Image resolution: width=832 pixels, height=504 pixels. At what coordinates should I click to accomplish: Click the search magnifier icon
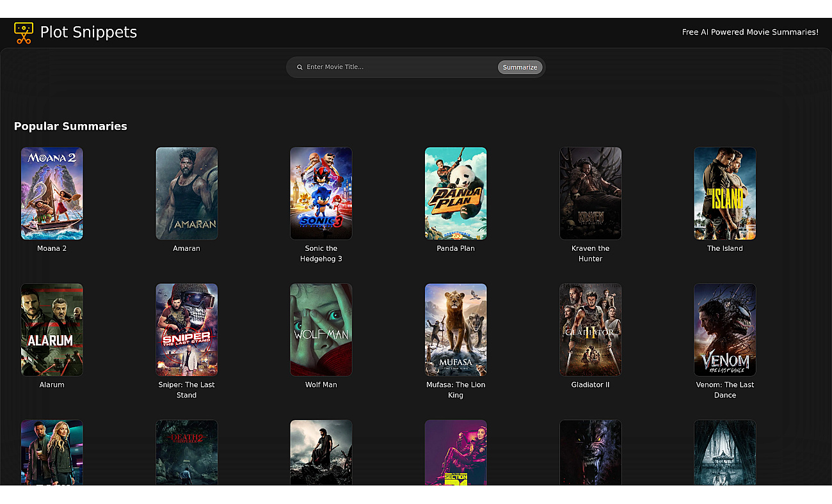point(300,67)
